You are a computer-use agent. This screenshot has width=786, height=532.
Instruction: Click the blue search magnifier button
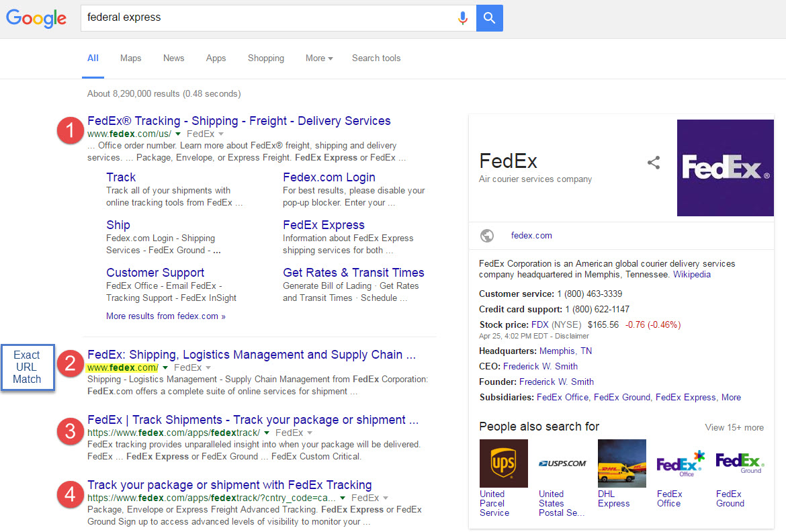coord(489,18)
